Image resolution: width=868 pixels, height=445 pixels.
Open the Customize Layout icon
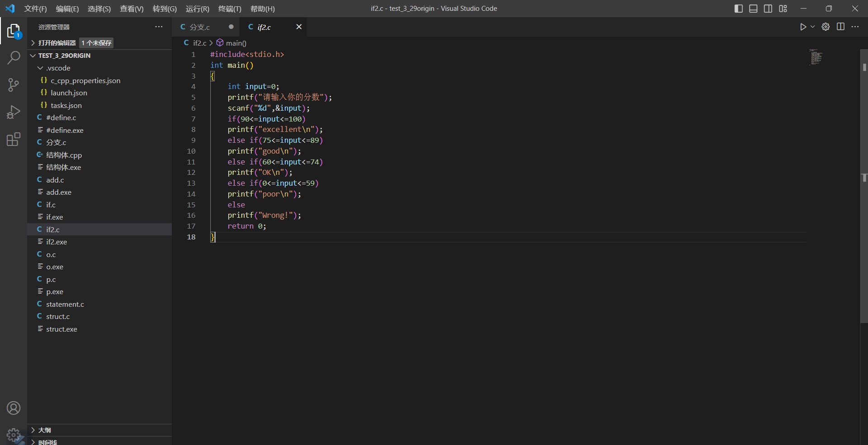(783, 9)
